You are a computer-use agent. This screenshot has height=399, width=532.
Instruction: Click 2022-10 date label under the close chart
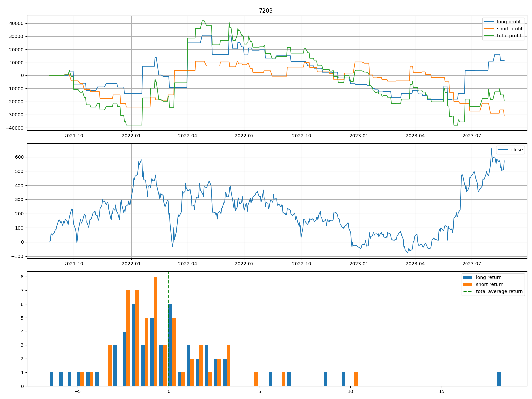(302, 264)
